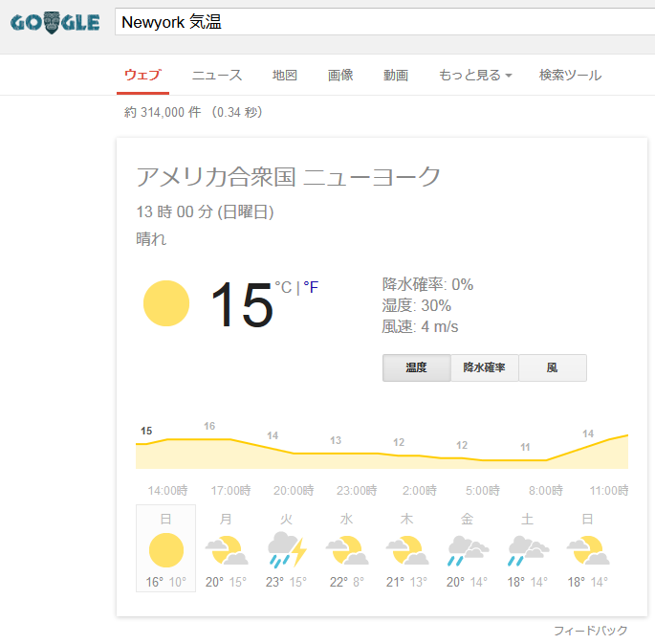Screen dimensions: 655x644
Task: Open the ニュース tab
Action: (217, 76)
